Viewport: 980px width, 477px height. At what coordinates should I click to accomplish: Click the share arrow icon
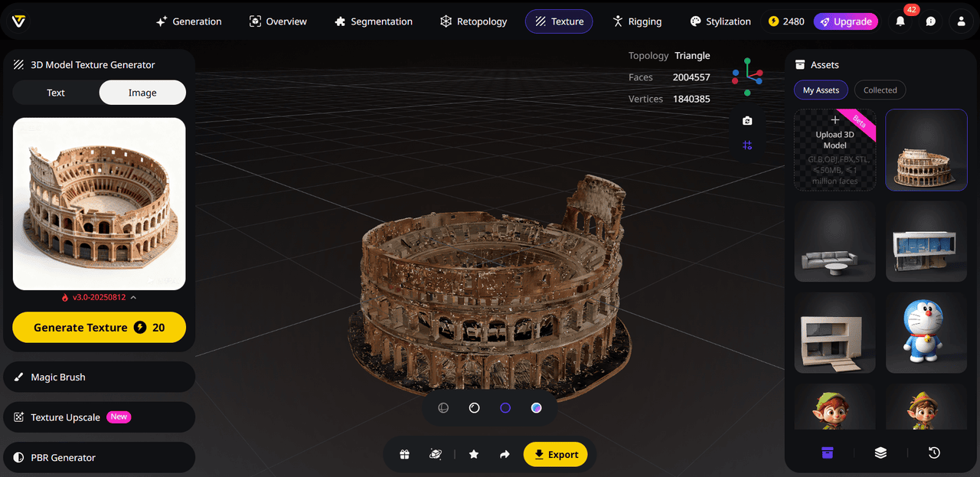point(505,454)
